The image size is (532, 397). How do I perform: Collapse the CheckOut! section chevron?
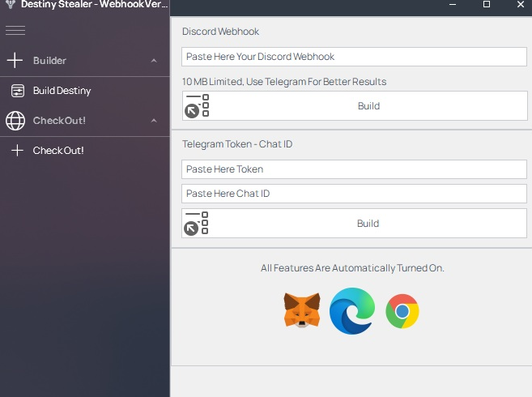pos(154,121)
